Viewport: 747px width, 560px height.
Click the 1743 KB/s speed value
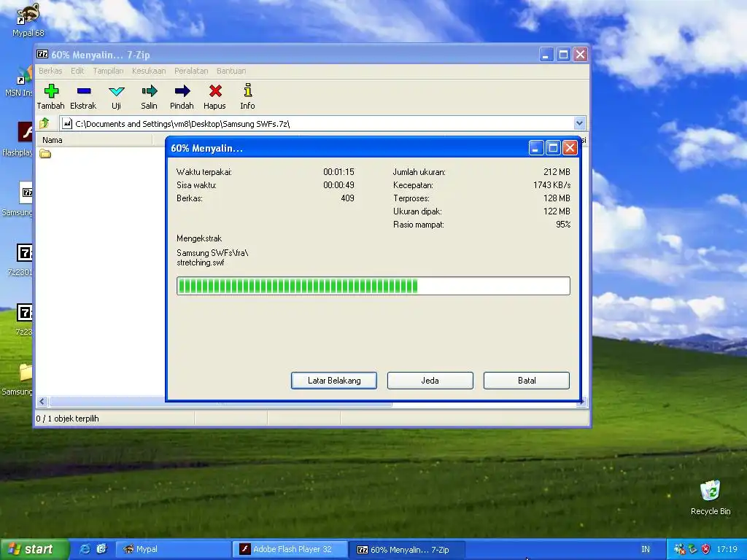[x=551, y=184]
